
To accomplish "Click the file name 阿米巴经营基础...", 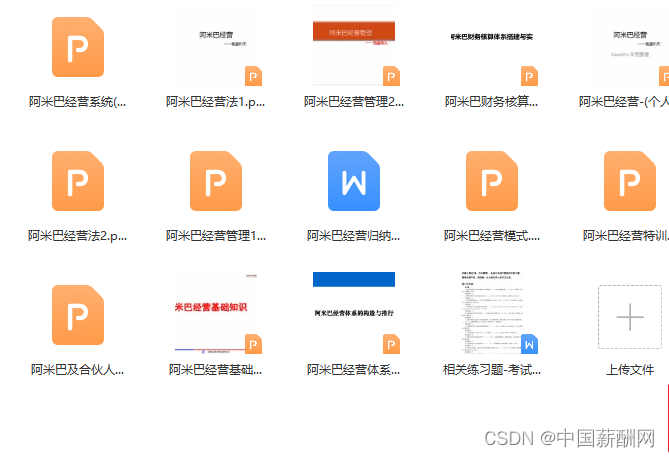I will click(x=216, y=370).
